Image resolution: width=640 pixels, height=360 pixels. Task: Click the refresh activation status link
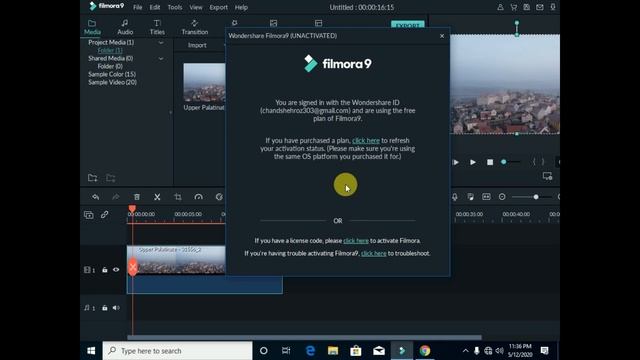(x=366, y=140)
